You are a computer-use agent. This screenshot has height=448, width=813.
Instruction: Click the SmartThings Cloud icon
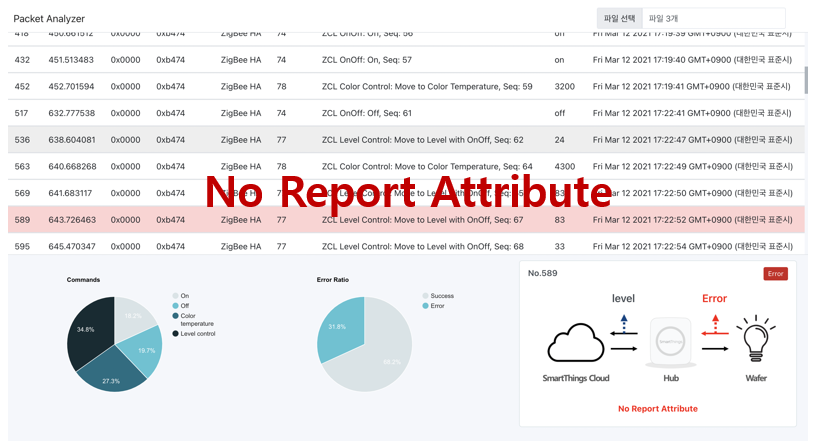pos(576,343)
